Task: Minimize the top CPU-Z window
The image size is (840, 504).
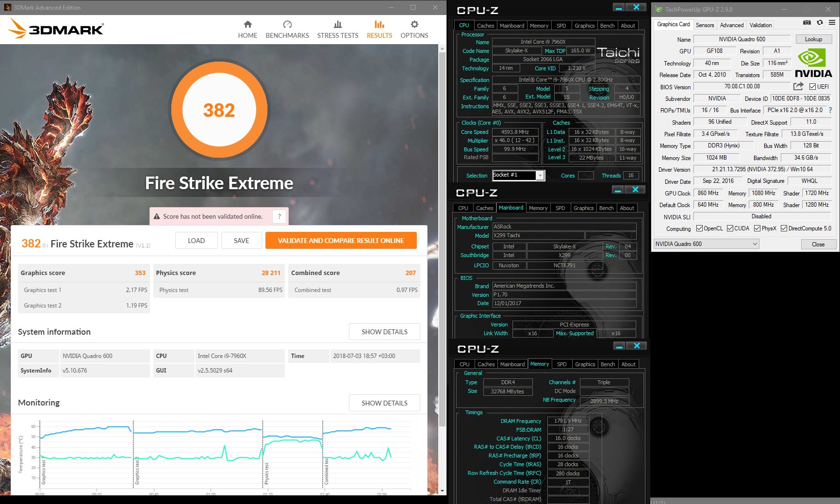Action: click(618, 7)
